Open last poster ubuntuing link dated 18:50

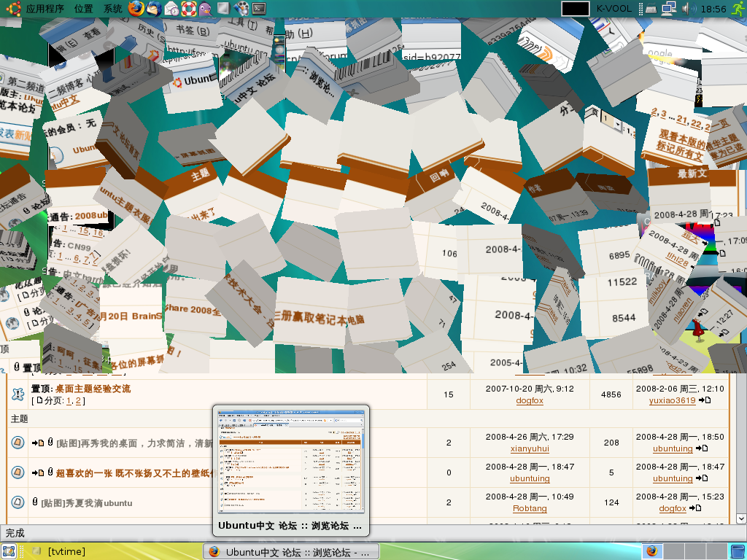pyautogui.click(x=673, y=448)
